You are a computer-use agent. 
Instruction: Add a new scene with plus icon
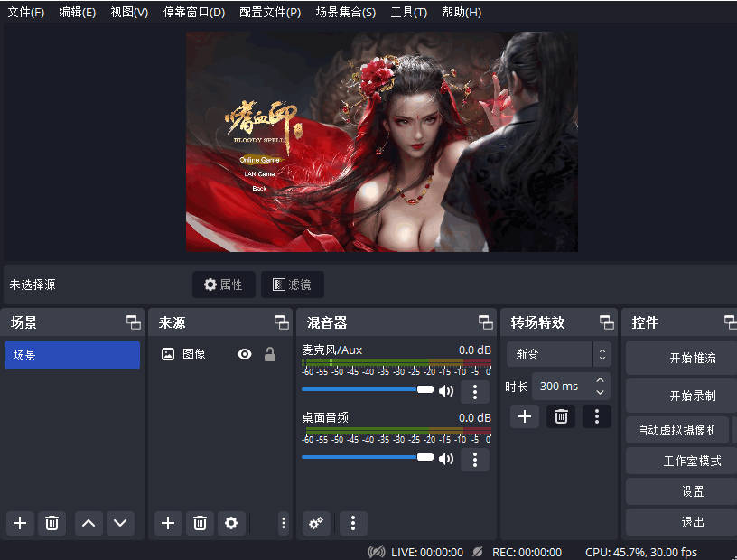[20, 523]
